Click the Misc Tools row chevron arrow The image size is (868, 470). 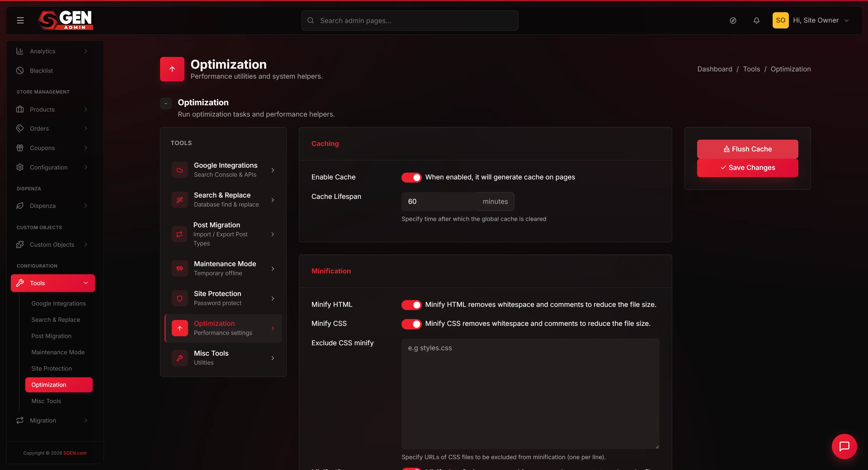point(273,358)
